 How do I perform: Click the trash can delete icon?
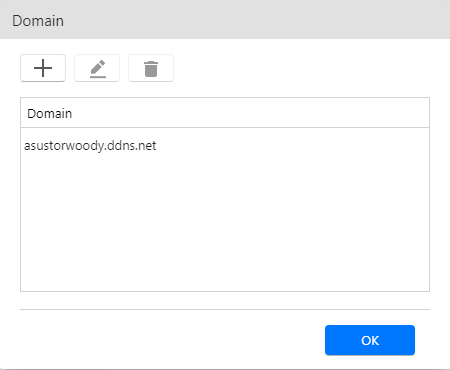coord(151,68)
